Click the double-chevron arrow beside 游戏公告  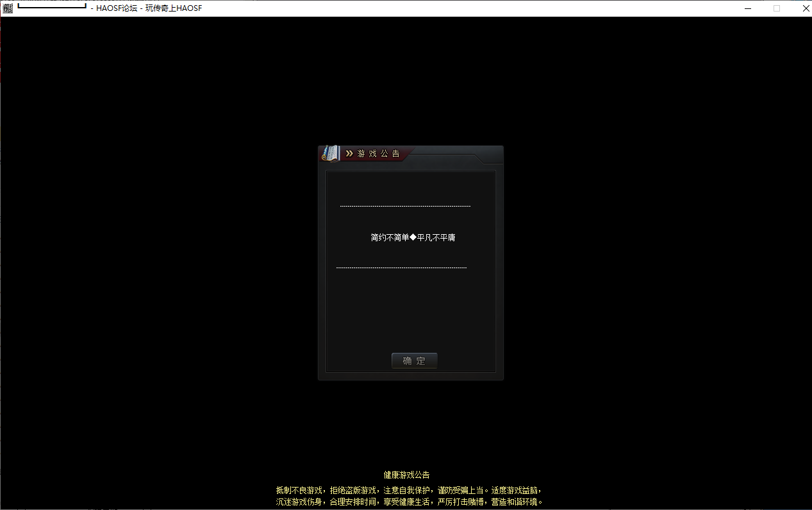click(349, 154)
